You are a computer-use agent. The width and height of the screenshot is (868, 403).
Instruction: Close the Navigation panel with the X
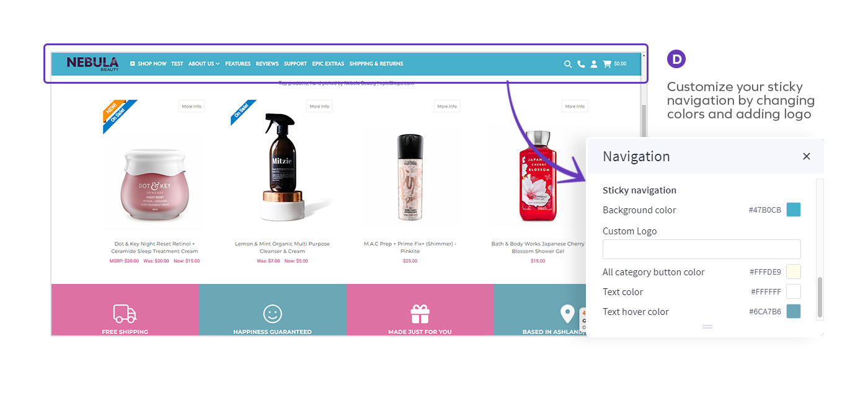pyautogui.click(x=807, y=156)
